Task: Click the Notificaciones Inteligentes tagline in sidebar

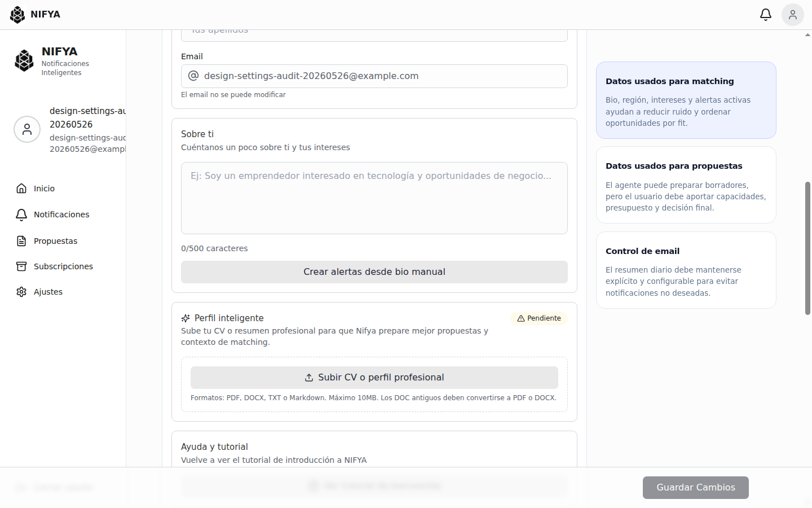Action: click(65, 68)
